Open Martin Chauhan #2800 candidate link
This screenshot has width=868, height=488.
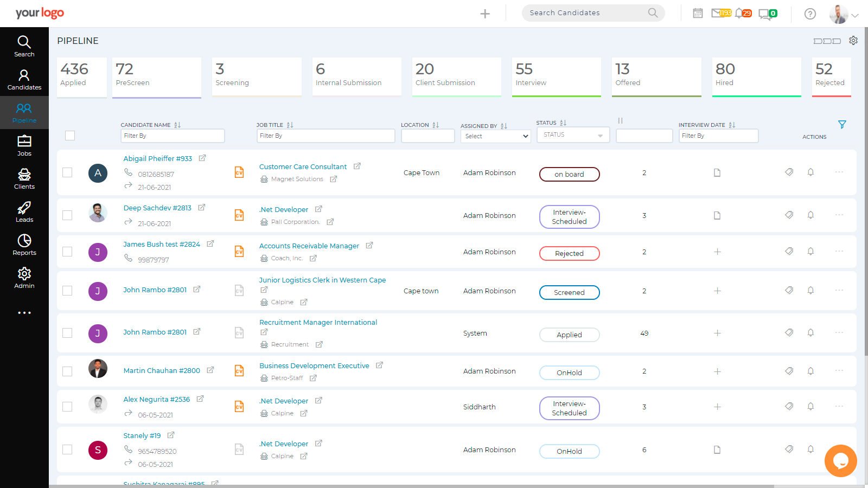click(x=162, y=370)
